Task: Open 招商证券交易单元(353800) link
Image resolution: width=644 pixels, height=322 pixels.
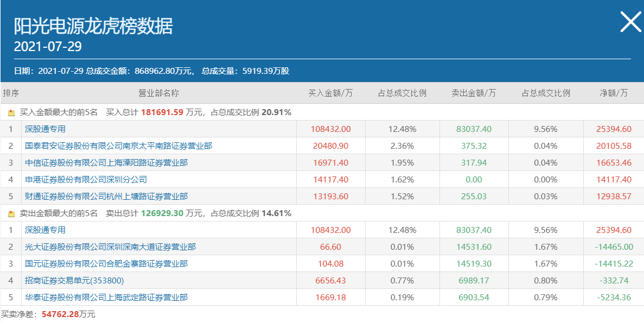Action: click(x=74, y=281)
